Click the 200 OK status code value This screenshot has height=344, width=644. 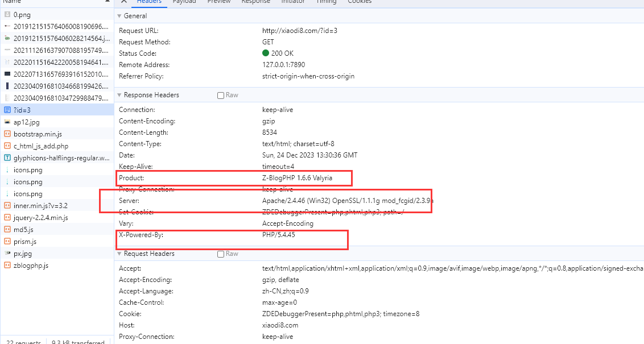pyautogui.click(x=282, y=53)
